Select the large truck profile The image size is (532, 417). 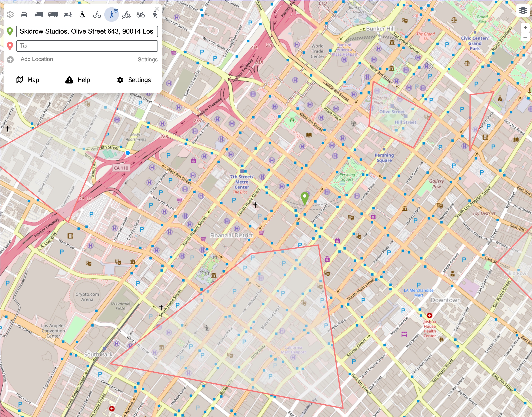coord(53,15)
